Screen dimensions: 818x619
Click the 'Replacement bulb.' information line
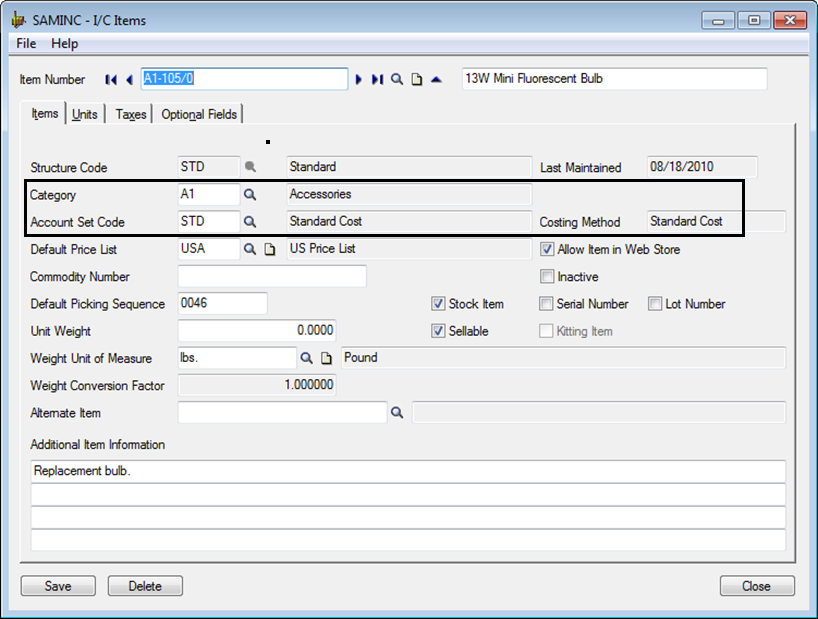pyautogui.click(x=408, y=471)
